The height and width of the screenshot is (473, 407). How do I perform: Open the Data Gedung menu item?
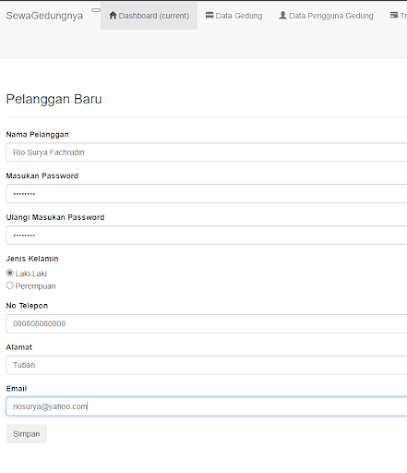(234, 16)
